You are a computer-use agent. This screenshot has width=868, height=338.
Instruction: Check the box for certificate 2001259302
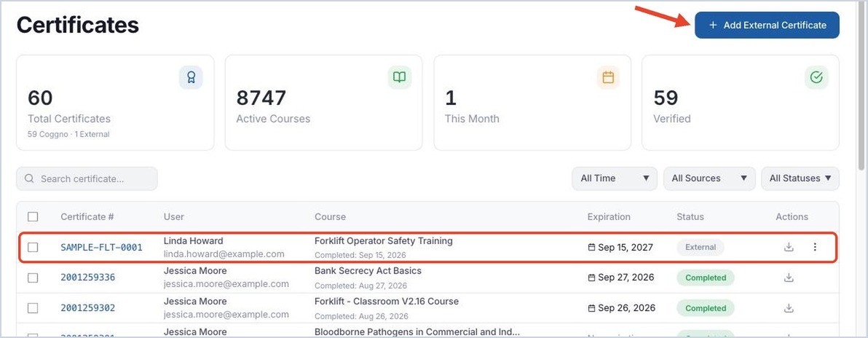point(33,308)
